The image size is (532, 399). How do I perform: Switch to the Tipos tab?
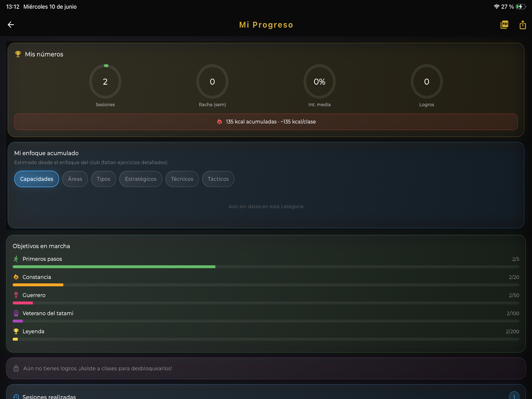pos(103,179)
